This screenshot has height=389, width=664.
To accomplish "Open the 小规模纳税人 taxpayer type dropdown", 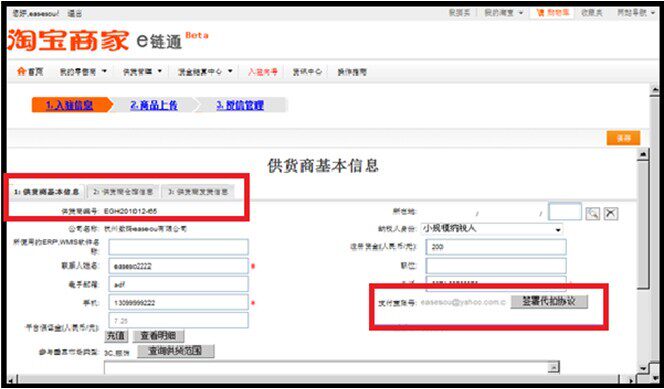I will coord(492,229).
